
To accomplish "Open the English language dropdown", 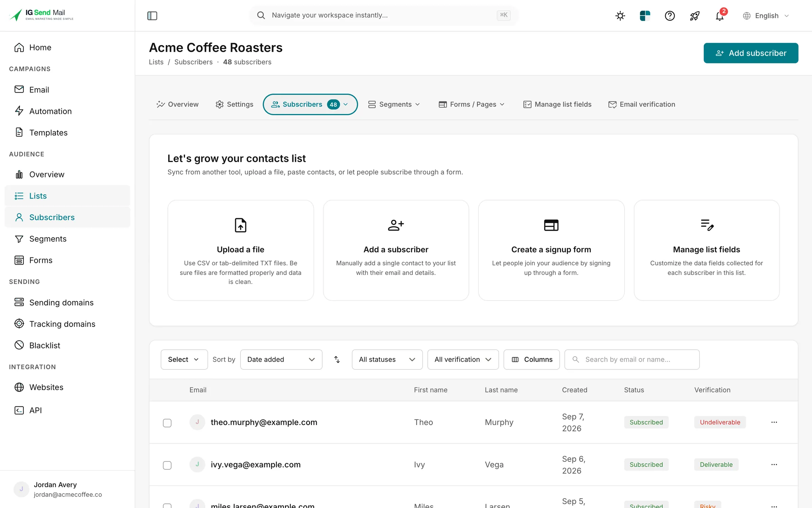I will pyautogui.click(x=766, y=16).
